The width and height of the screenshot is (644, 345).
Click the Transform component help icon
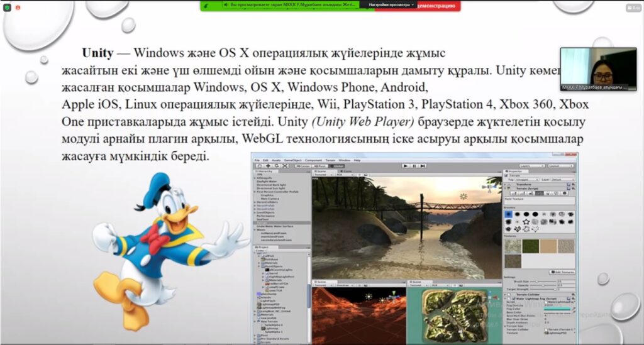(x=570, y=185)
